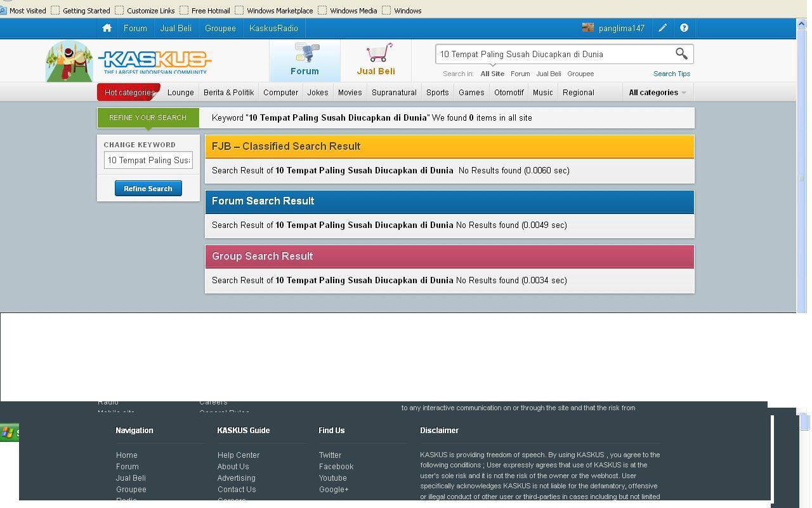Image resolution: width=812 pixels, height=508 pixels.
Task: Click FJB – Classified Search Result header
Action: [450, 147]
